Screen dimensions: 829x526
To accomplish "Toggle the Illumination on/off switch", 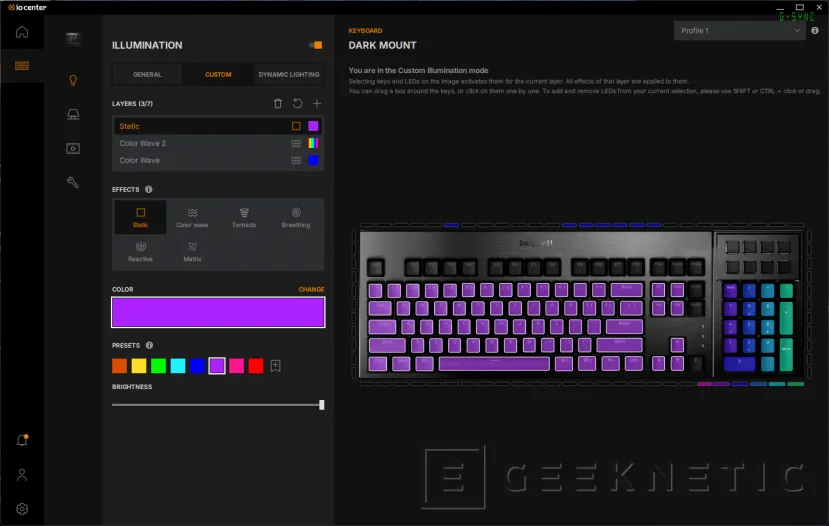I will click(316, 45).
